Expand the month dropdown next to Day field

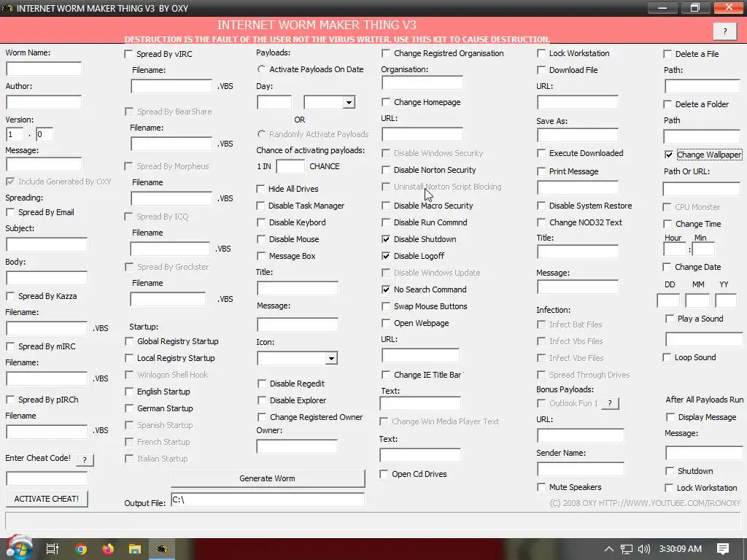coord(349,103)
